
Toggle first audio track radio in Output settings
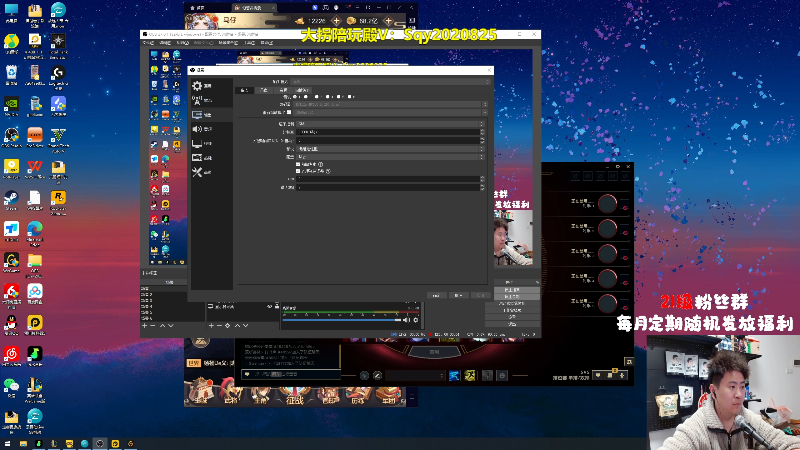click(295, 96)
